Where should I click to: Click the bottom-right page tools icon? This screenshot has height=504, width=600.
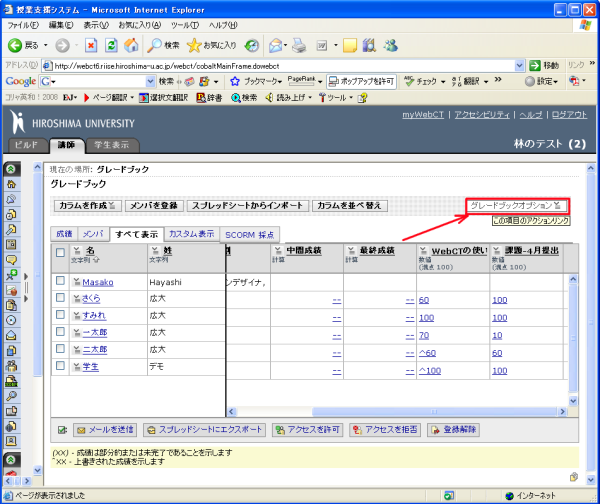click(x=574, y=477)
